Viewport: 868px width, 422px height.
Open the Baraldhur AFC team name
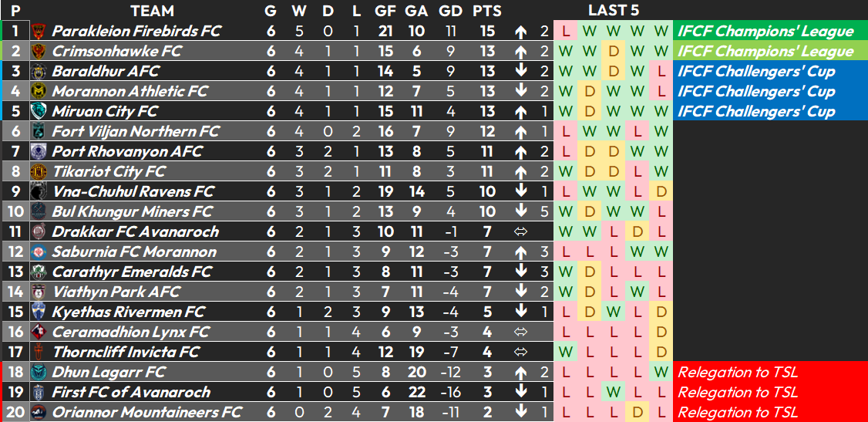(105, 72)
